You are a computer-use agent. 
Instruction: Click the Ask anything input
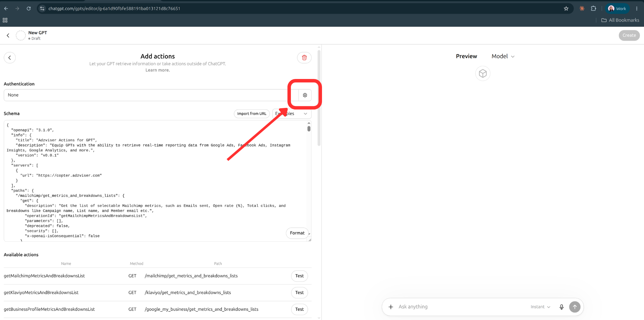(x=462, y=307)
